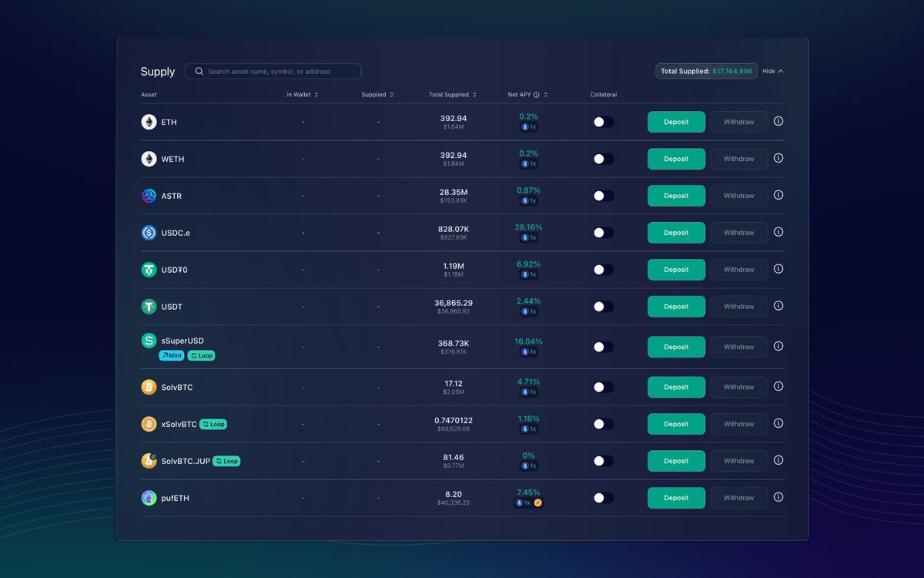The width and height of the screenshot is (924, 578).
Task: Click the search magnifier icon
Action: [199, 71]
